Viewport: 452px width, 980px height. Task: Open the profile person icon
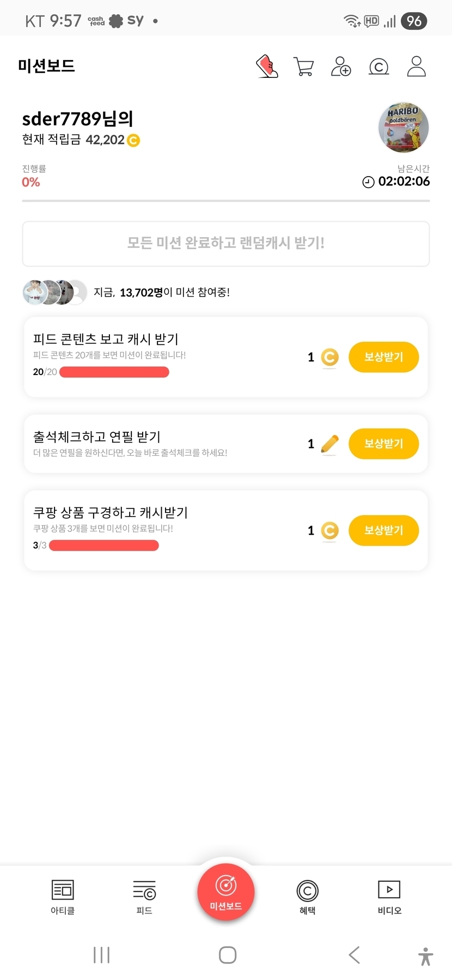(416, 66)
